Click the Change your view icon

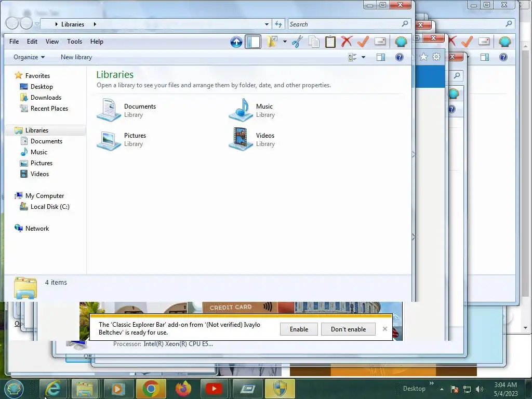(353, 57)
